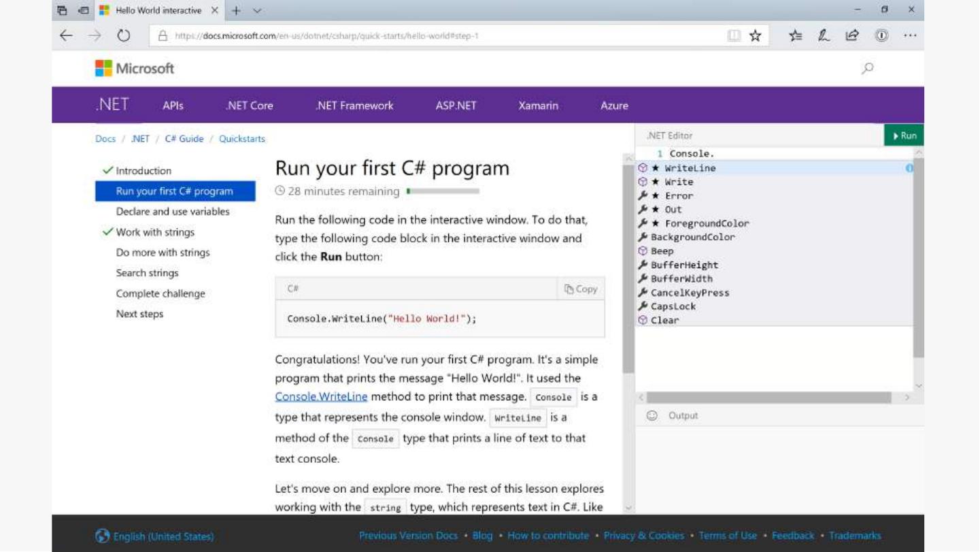Pick the CancelKeyPress suggestion
Screen dimensions: 980x552
[775, 293]
